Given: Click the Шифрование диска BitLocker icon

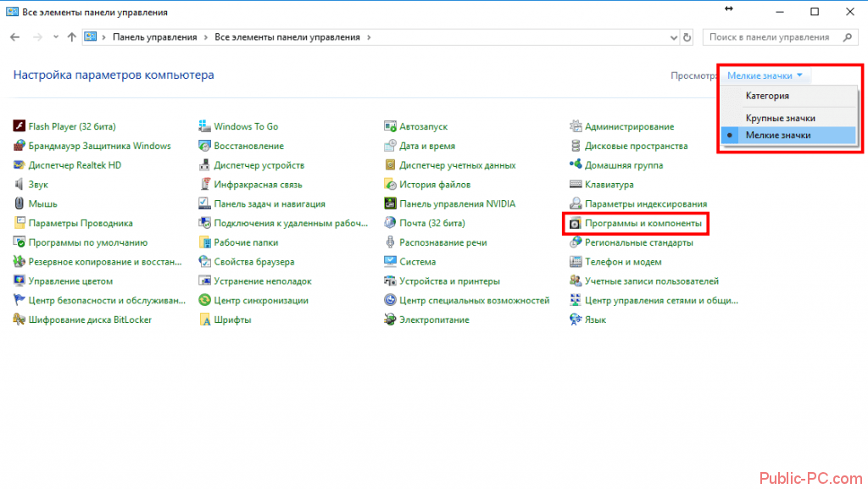Looking at the screenshot, I should tap(19, 320).
